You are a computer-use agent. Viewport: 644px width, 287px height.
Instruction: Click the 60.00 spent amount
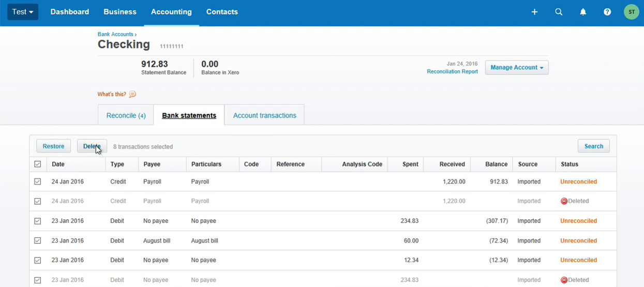pyautogui.click(x=411, y=241)
